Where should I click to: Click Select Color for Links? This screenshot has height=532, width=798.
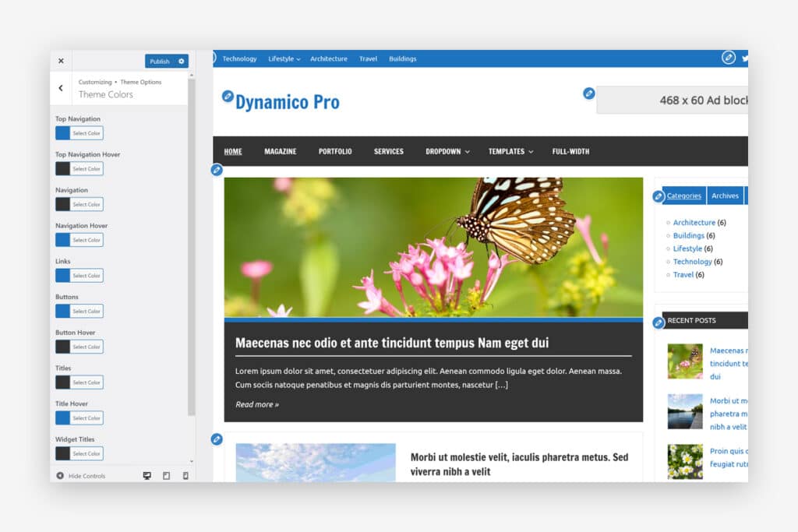[87, 276]
